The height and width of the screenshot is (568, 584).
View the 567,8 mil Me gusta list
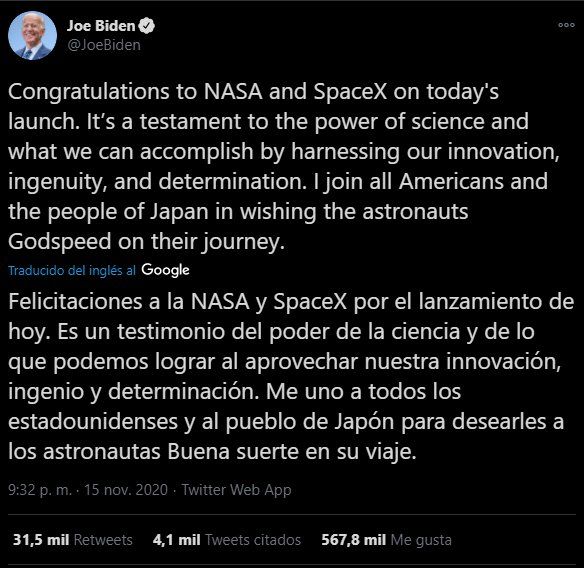point(386,540)
